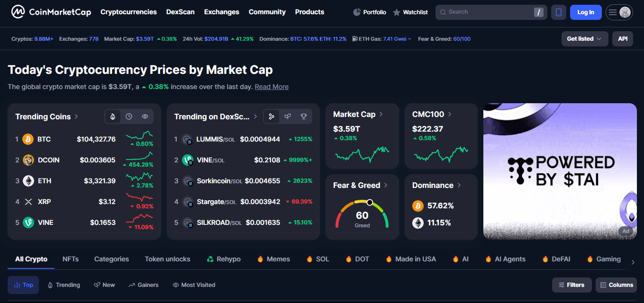
Task: Open the Market Cap card chevron
Action: point(381,114)
